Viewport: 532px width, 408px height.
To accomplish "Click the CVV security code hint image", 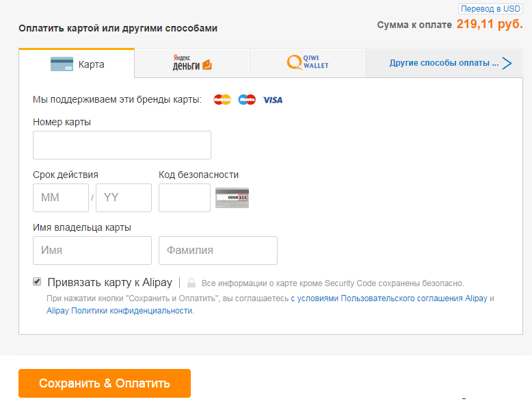I will 232,198.
